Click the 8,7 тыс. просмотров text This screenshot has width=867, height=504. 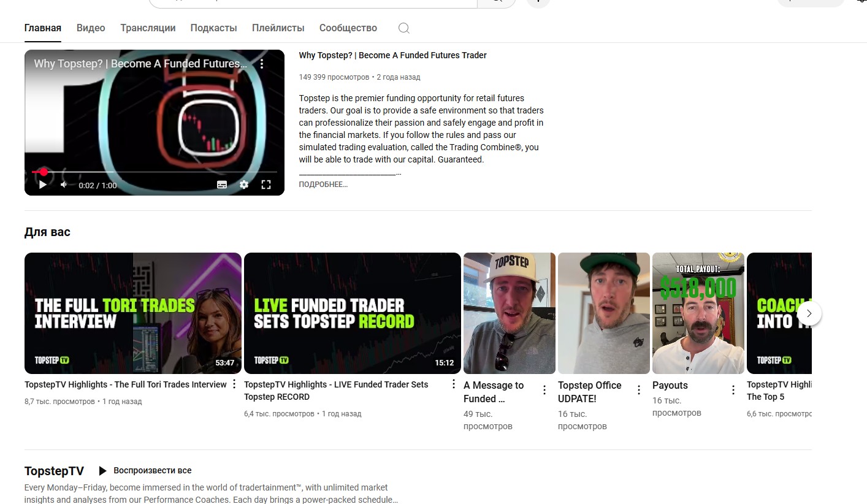click(59, 402)
